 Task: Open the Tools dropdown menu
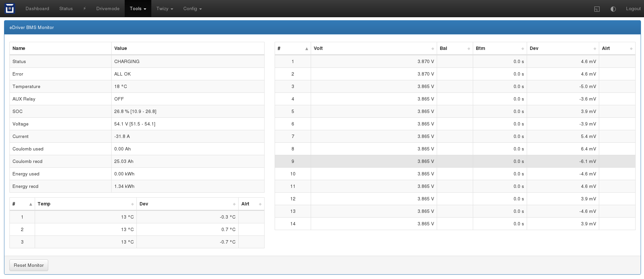(138, 8)
